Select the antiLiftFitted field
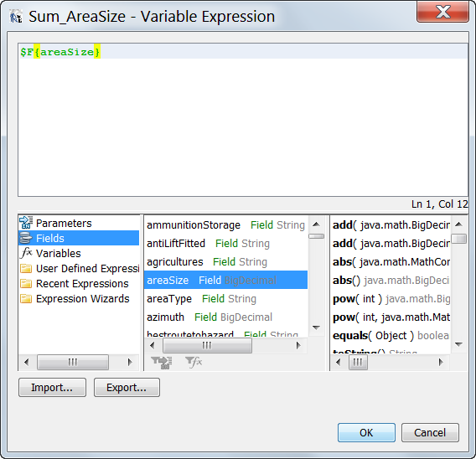The image size is (476, 459). 225,243
